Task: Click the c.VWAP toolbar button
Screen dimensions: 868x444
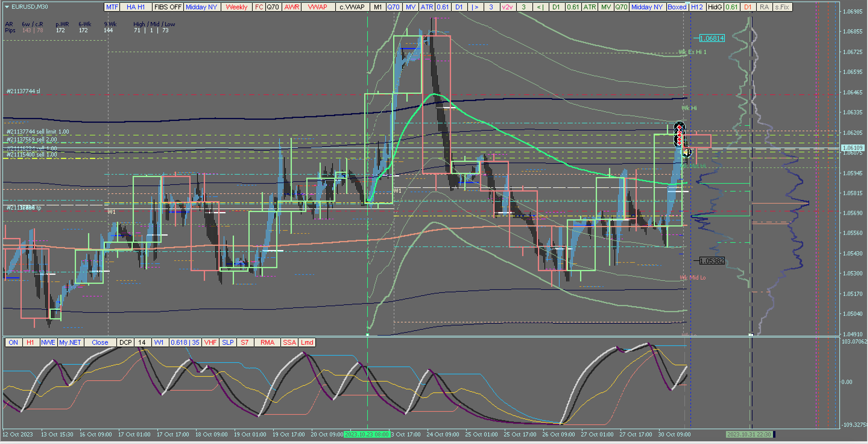Action: (352, 7)
